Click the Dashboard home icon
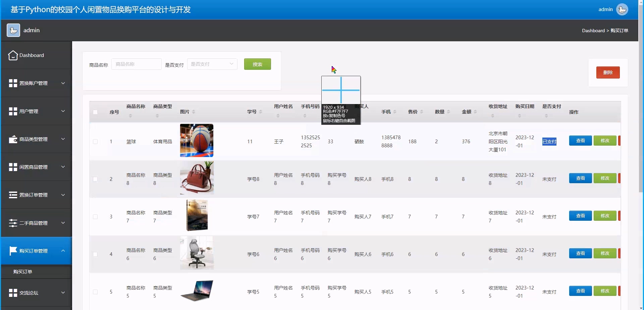The height and width of the screenshot is (310, 644). tap(13, 55)
